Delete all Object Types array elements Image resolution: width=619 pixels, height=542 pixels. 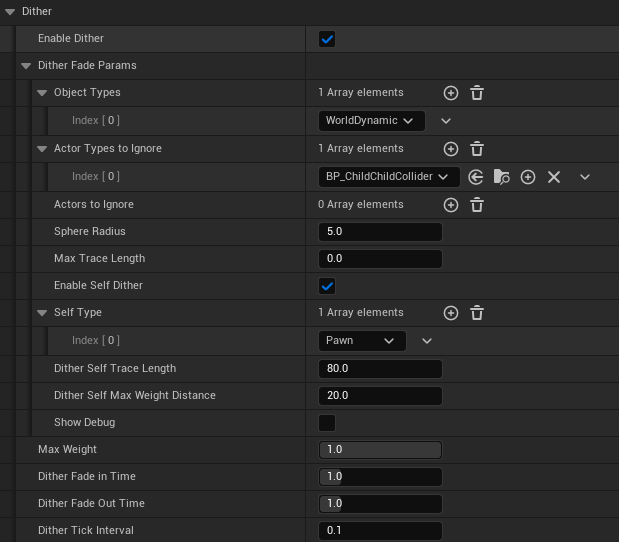[x=477, y=93]
